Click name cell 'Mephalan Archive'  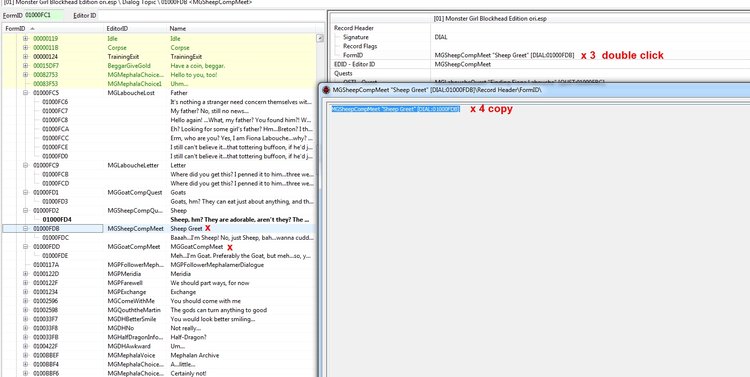tap(195, 355)
